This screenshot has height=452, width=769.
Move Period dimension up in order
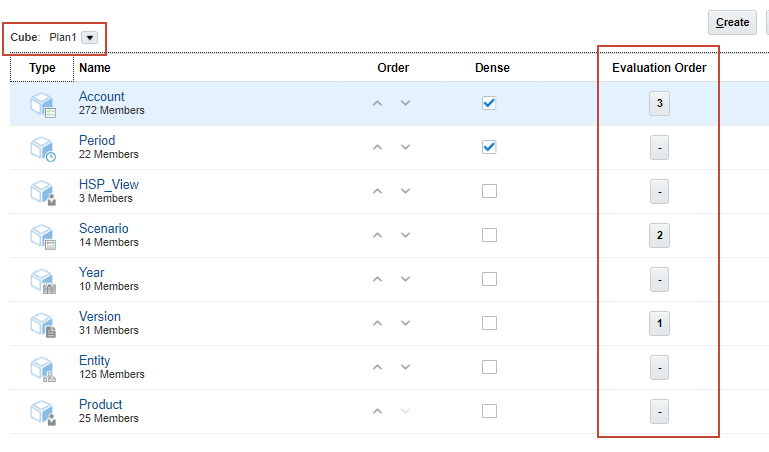click(x=377, y=147)
